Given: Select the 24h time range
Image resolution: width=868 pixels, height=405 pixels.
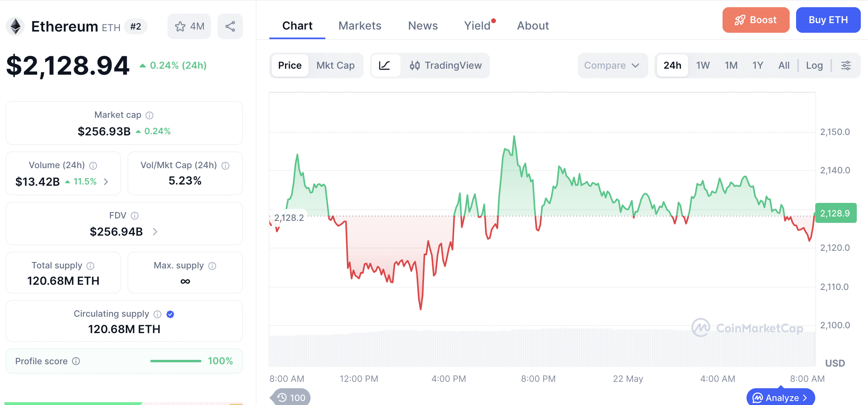Looking at the screenshot, I should coord(673,66).
